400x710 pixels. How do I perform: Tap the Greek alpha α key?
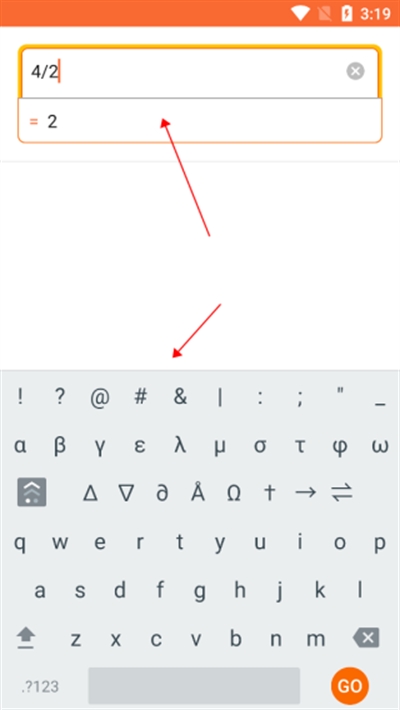pos(20,446)
